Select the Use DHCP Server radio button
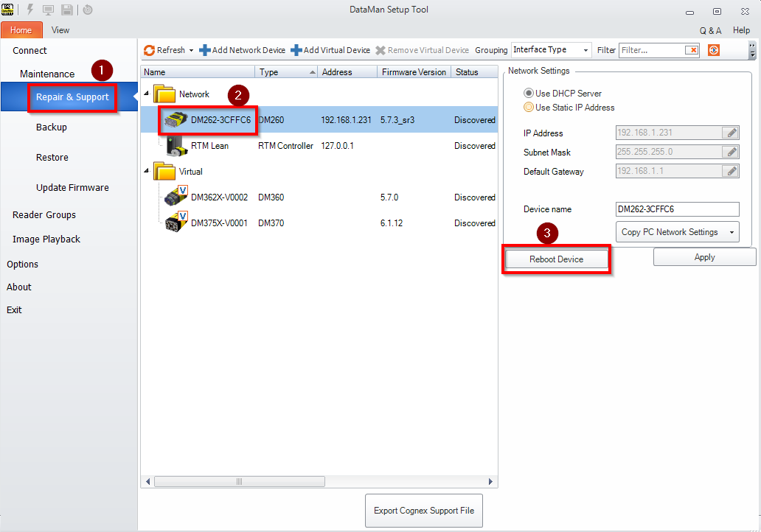 coord(529,94)
